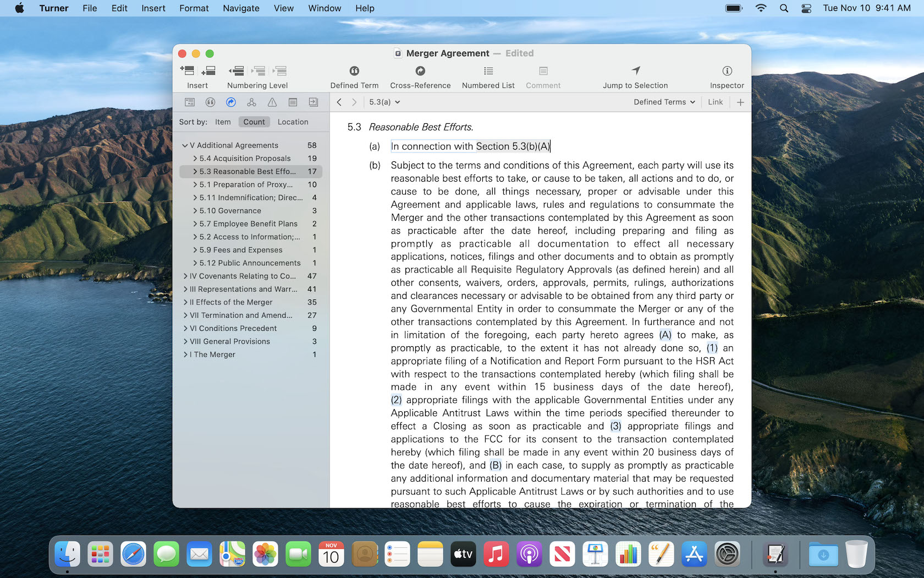Open the Inspector panel

coord(727,71)
